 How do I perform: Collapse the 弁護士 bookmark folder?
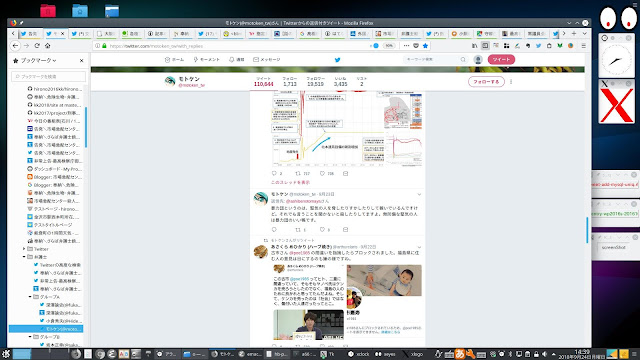tap(24, 257)
